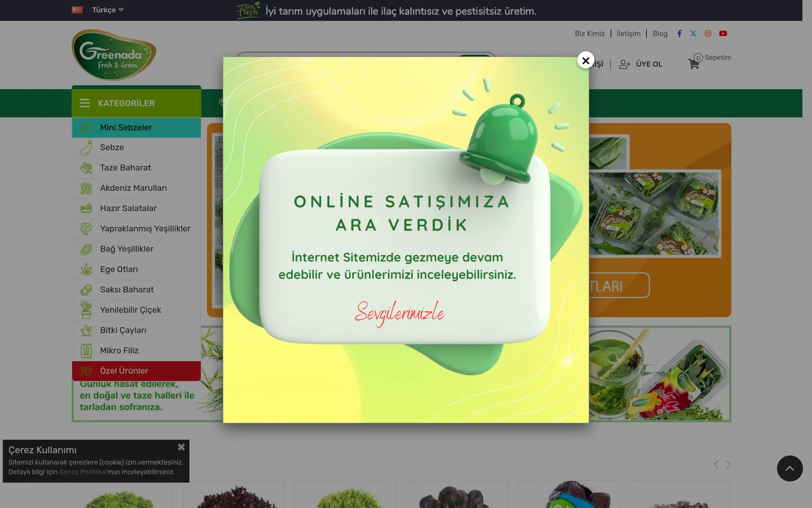Open the Özel Ürünler category
Image resolution: width=812 pixels, height=508 pixels.
click(x=136, y=371)
